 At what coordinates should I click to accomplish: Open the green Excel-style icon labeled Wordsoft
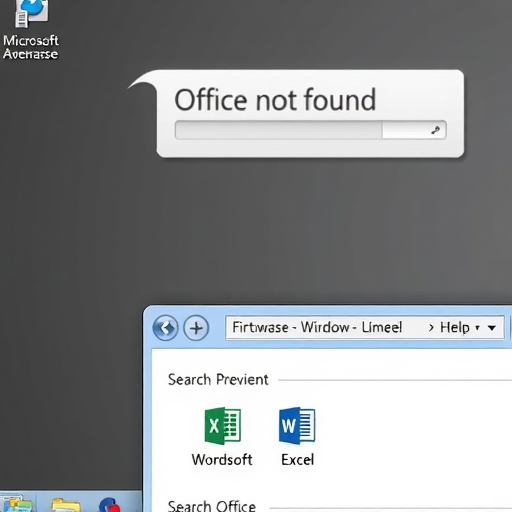pos(223,426)
